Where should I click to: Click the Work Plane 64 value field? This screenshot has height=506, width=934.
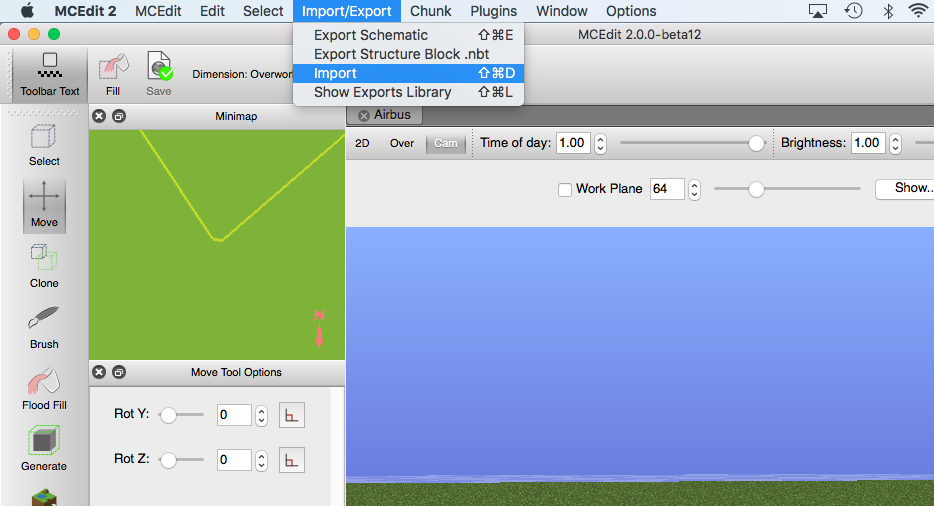coord(667,189)
